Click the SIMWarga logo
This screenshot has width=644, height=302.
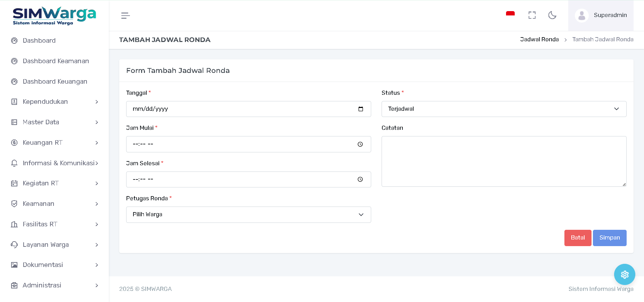pyautogui.click(x=54, y=16)
